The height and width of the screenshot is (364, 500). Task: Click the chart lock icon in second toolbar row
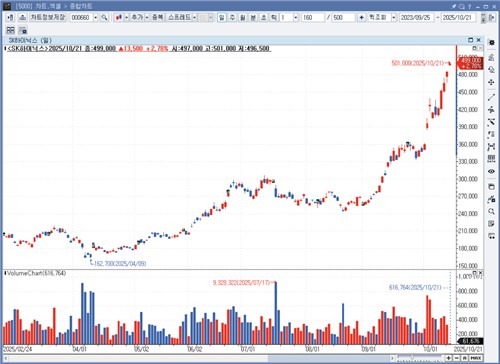(23, 30)
